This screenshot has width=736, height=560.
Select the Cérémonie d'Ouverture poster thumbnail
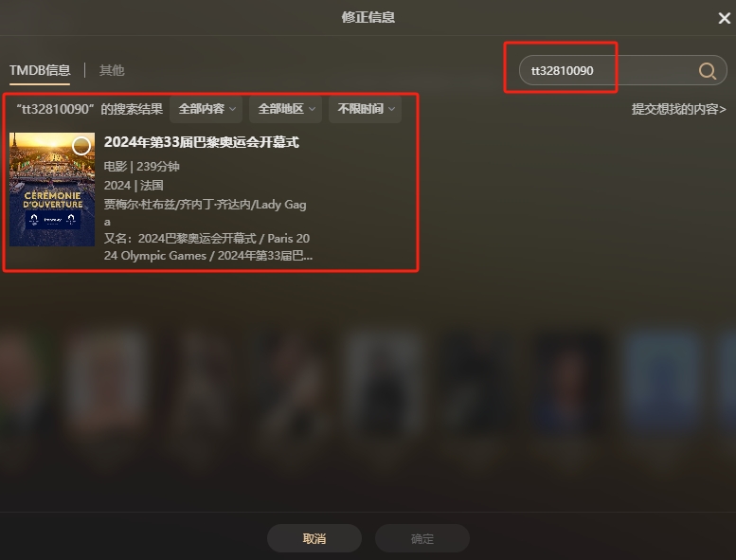pyautogui.click(x=52, y=190)
